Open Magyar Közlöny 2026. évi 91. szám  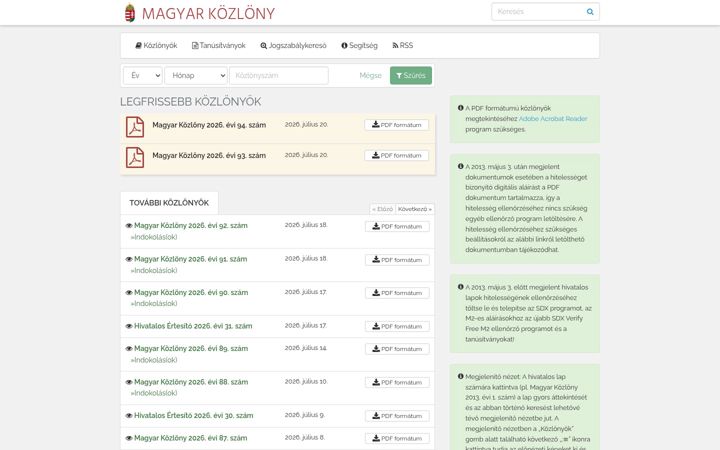click(x=191, y=259)
